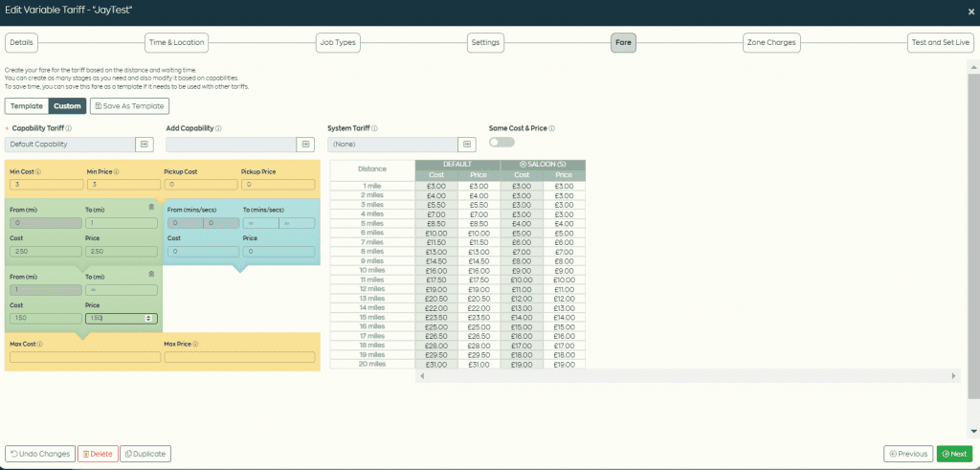Screen dimensions: 980x470
Task: Click the Min Price input field
Action: click(123, 185)
